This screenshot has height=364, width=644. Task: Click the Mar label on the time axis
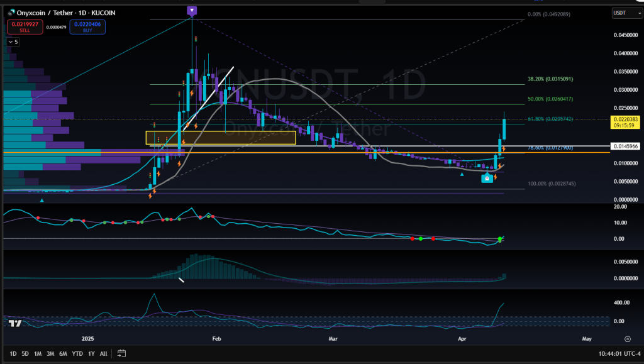[x=333, y=339]
